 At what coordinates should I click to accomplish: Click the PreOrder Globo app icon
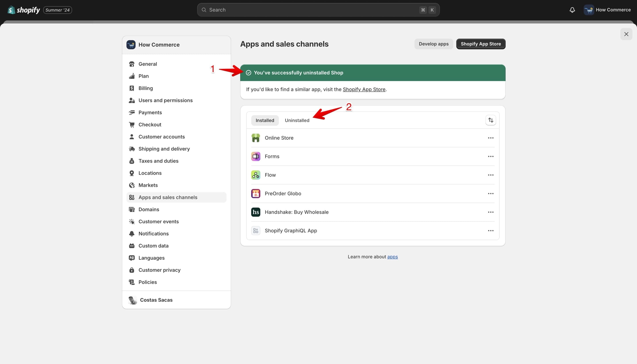pyautogui.click(x=255, y=194)
